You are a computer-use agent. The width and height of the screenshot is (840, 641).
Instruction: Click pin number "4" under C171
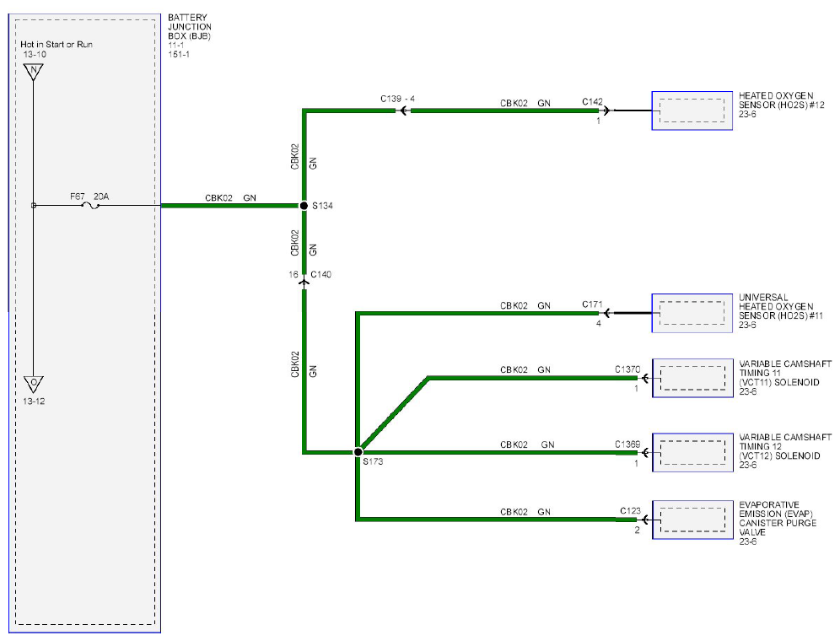click(599, 324)
